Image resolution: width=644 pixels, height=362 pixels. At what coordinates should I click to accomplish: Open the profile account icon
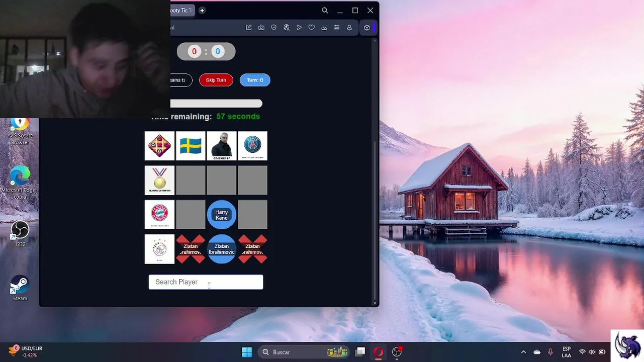(349, 28)
